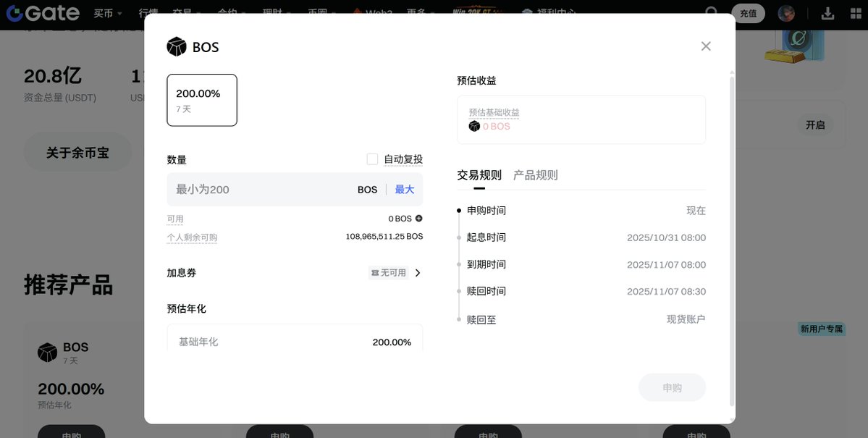The height and width of the screenshot is (438, 868).
Task: Click the 现货账户 redemption value
Action: coord(686,319)
